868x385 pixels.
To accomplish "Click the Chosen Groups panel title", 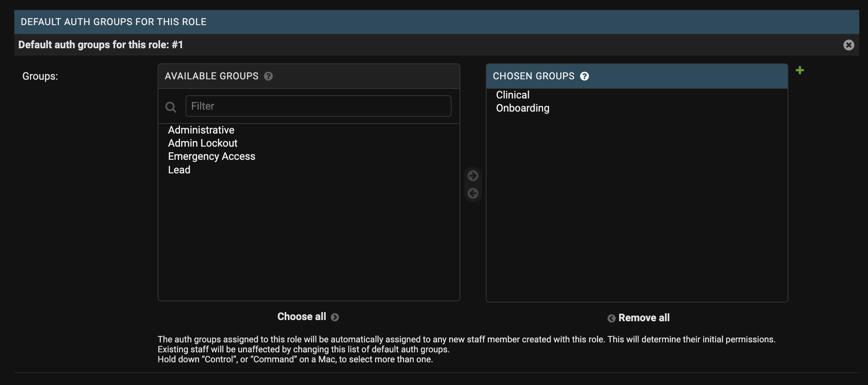I will [534, 76].
